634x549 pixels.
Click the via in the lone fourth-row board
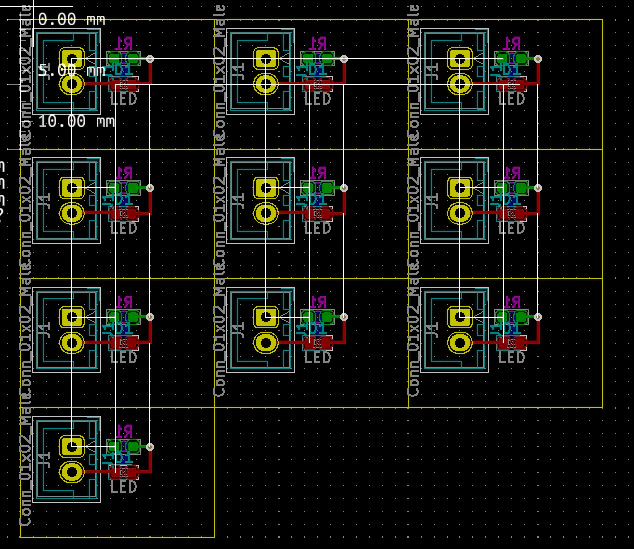[x=150, y=447]
